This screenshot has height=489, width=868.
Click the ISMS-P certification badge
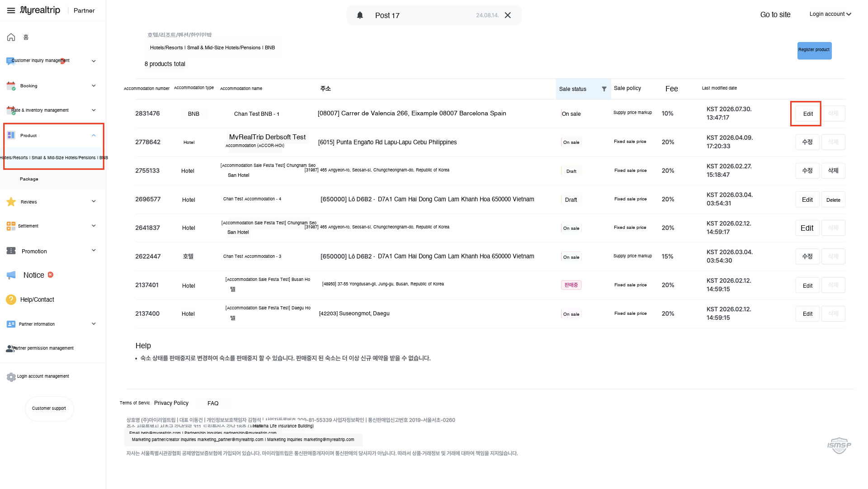pos(839,445)
